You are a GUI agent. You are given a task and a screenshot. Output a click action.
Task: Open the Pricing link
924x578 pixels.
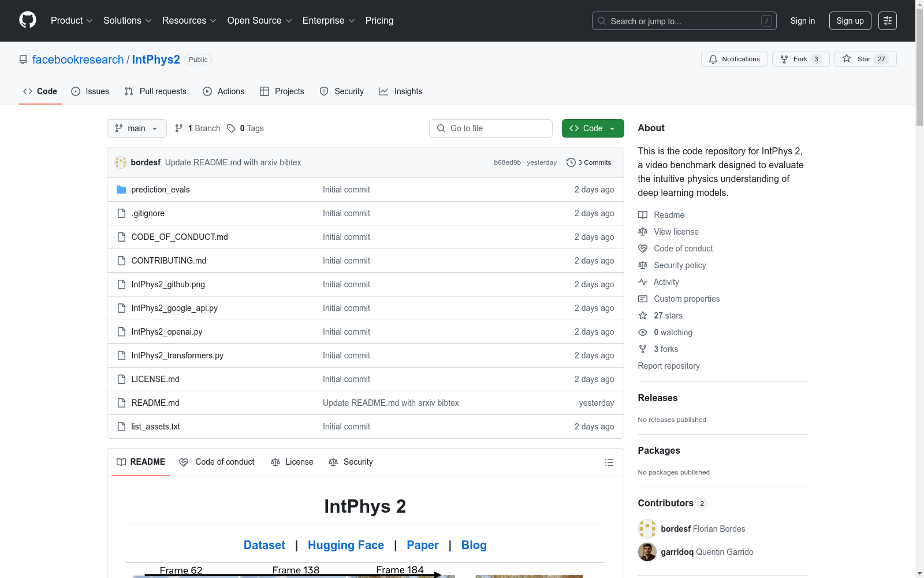[379, 21]
